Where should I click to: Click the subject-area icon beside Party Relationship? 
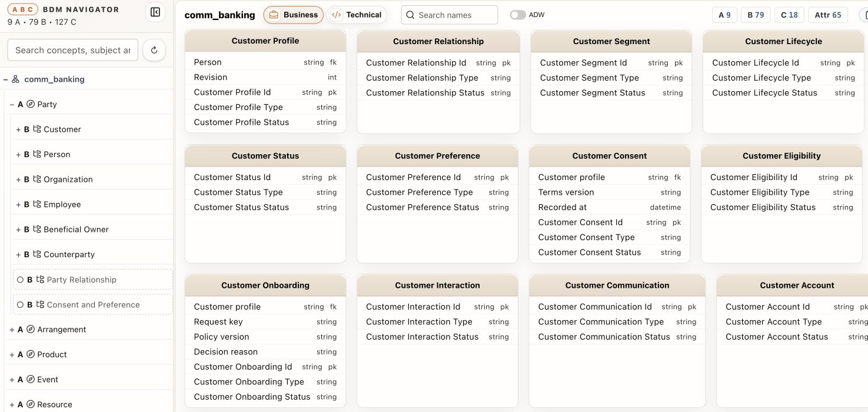click(x=40, y=280)
